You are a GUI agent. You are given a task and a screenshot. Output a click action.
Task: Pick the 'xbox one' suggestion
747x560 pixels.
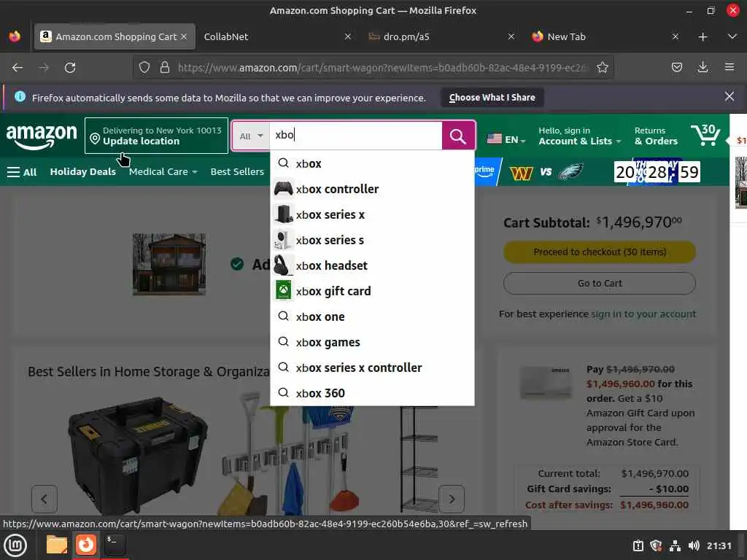tap(372, 316)
